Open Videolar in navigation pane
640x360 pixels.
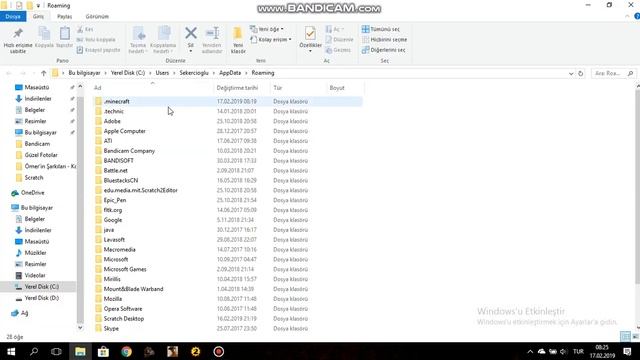[35, 276]
